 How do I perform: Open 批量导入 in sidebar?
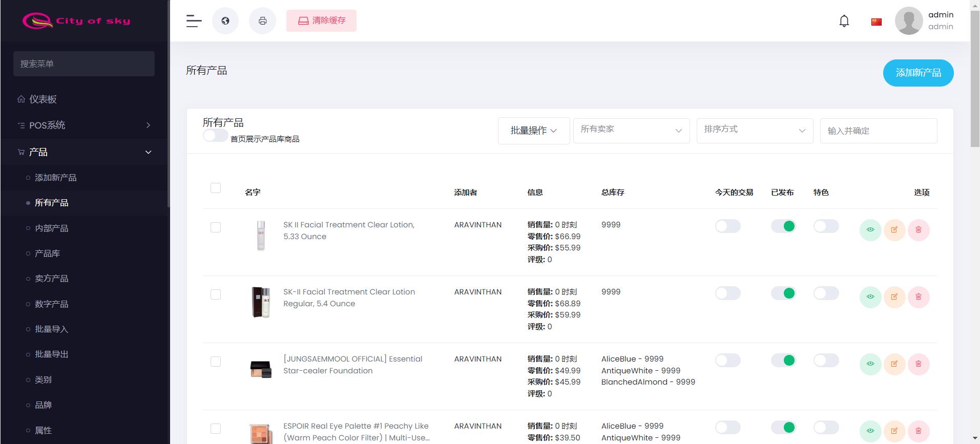51,329
